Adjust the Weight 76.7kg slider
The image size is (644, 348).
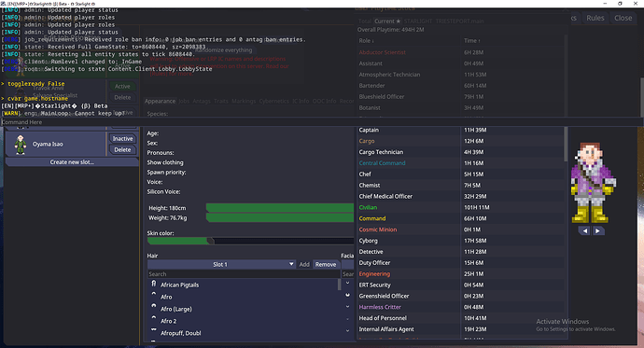click(280, 218)
